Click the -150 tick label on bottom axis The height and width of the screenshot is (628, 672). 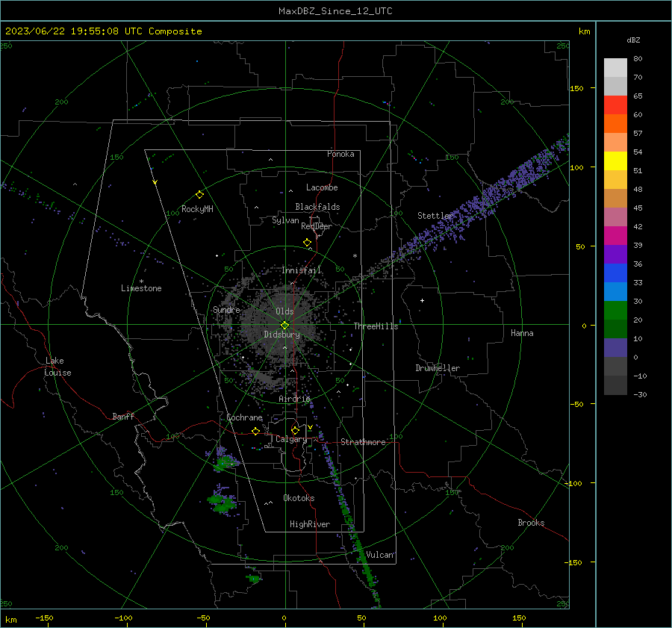[x=44, y=618]
